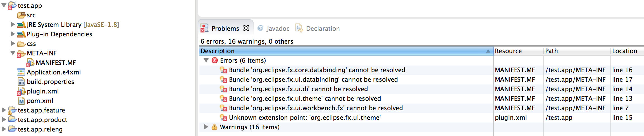Expand the Warnings (16 items) group

coord(206,127)
